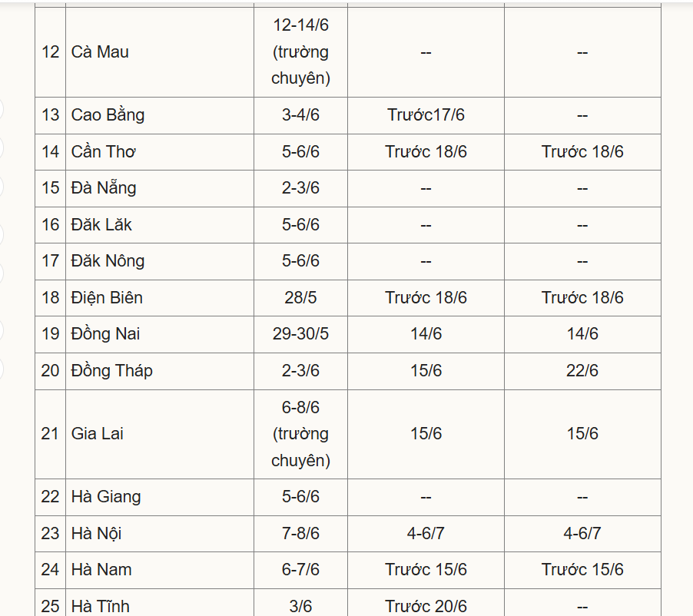
Task: Click the Đồng Tháp province name
Action: [111, 371]
